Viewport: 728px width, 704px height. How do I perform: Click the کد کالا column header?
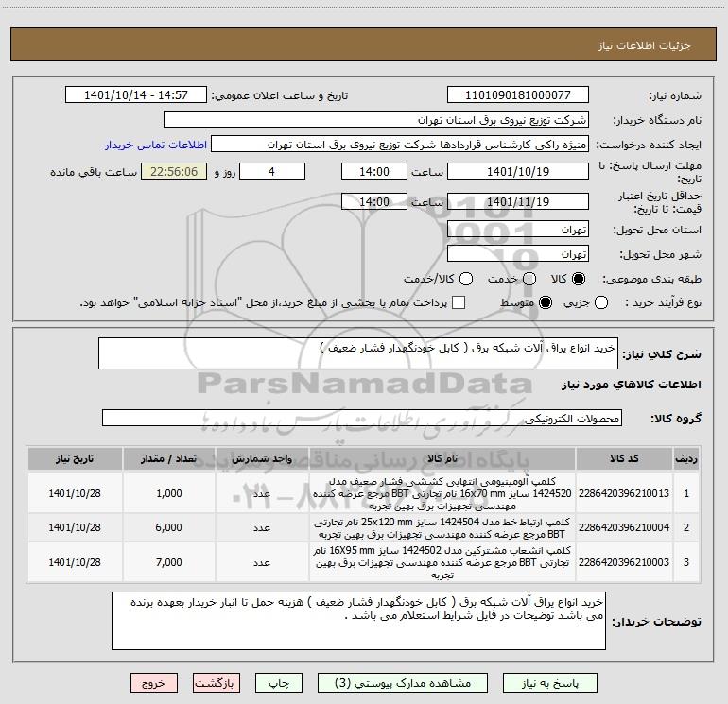624,458
